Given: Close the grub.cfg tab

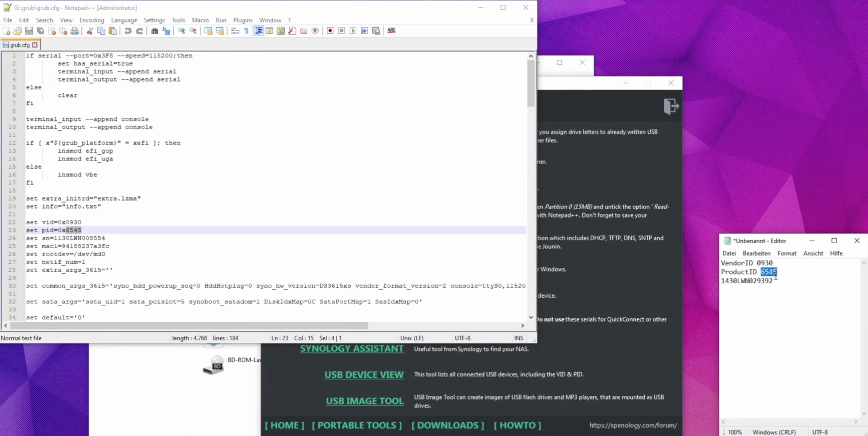Looking at the screenshot, I should 35,45.
